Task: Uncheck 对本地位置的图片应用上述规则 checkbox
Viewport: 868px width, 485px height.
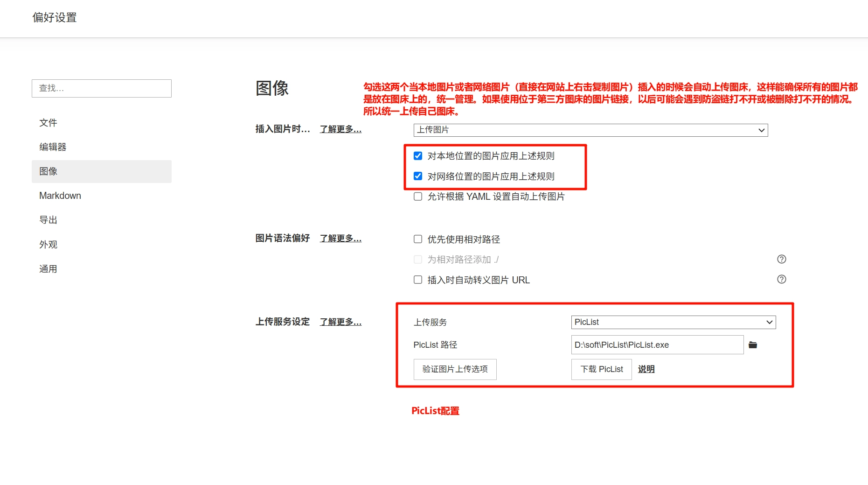Action: tap(418, 156)
